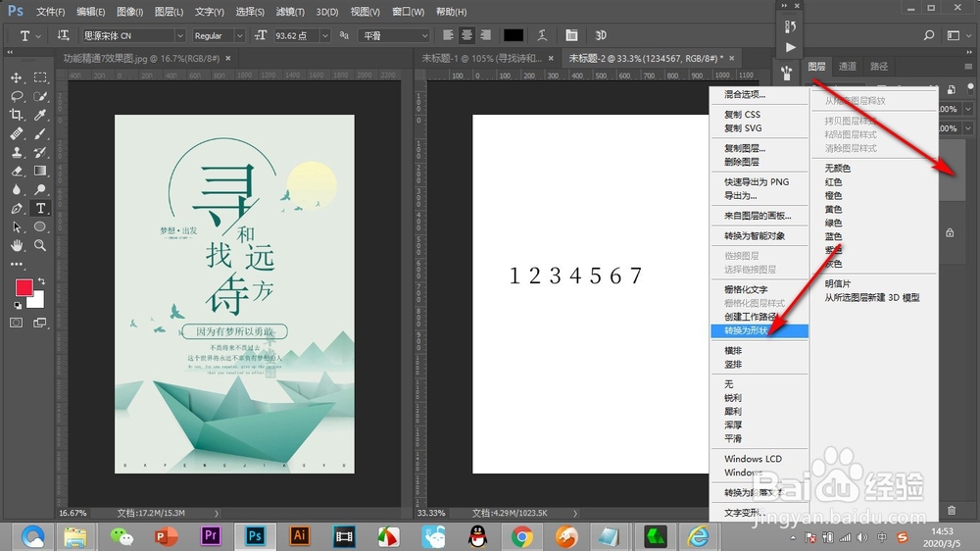Select the Ellipse shape tool
The width and height of the screenshot is (980, 551).
tap(40, 227)
